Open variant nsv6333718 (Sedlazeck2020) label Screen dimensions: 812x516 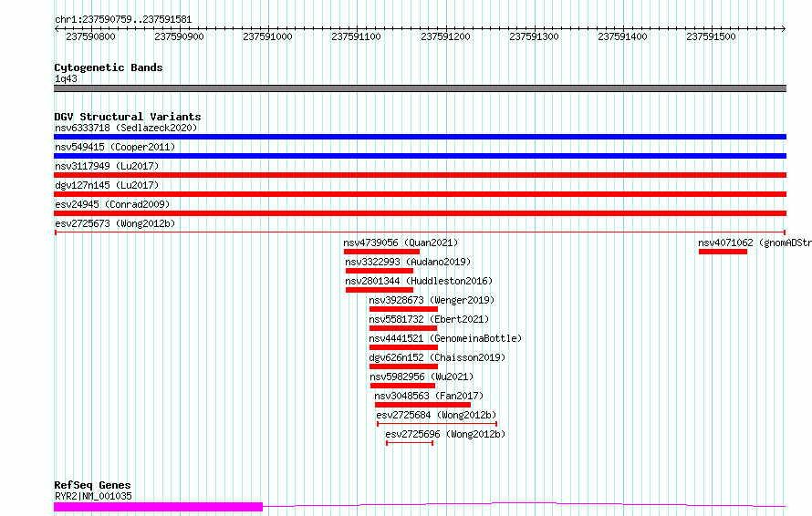tap(126, 128)
